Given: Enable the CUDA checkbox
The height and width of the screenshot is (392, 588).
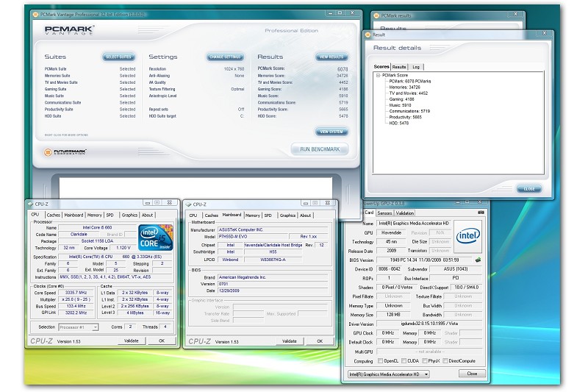Looking at the screenshot, I should pos(404,361).
